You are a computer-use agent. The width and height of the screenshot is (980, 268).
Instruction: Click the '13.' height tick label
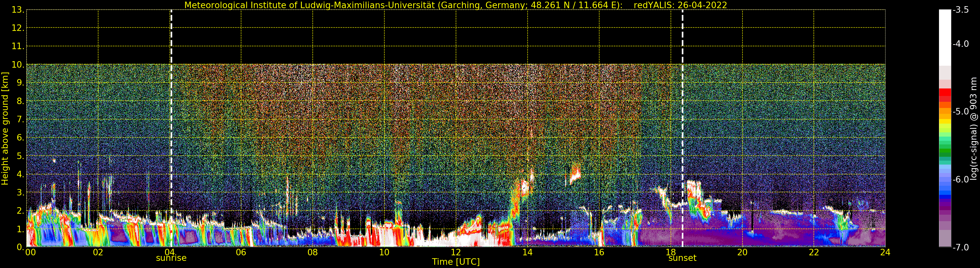click(18, 10)
